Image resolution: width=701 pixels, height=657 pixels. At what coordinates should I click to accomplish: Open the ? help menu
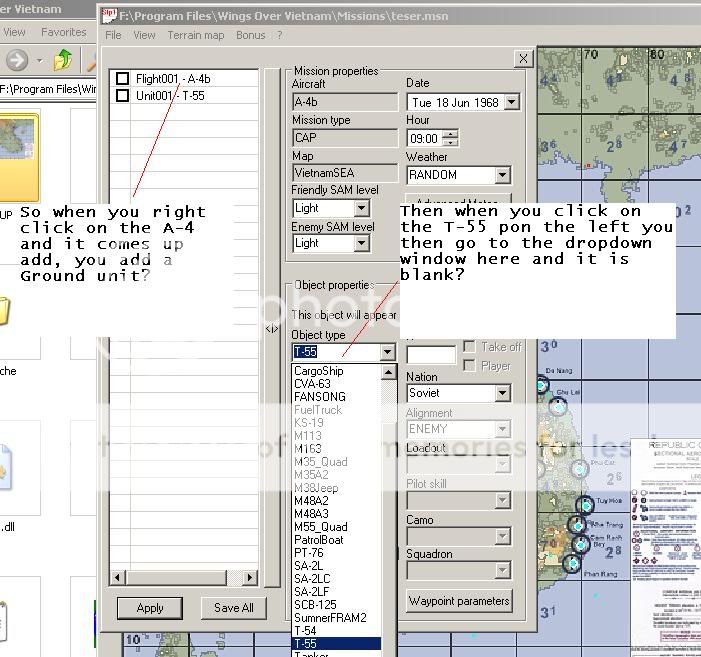[x=279, y=35]
